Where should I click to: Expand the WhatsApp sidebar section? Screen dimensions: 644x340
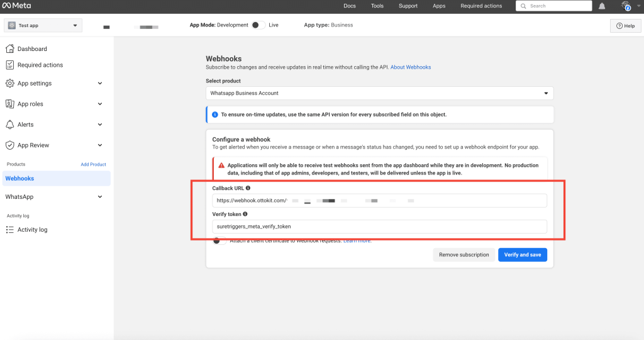coord(100,197)
